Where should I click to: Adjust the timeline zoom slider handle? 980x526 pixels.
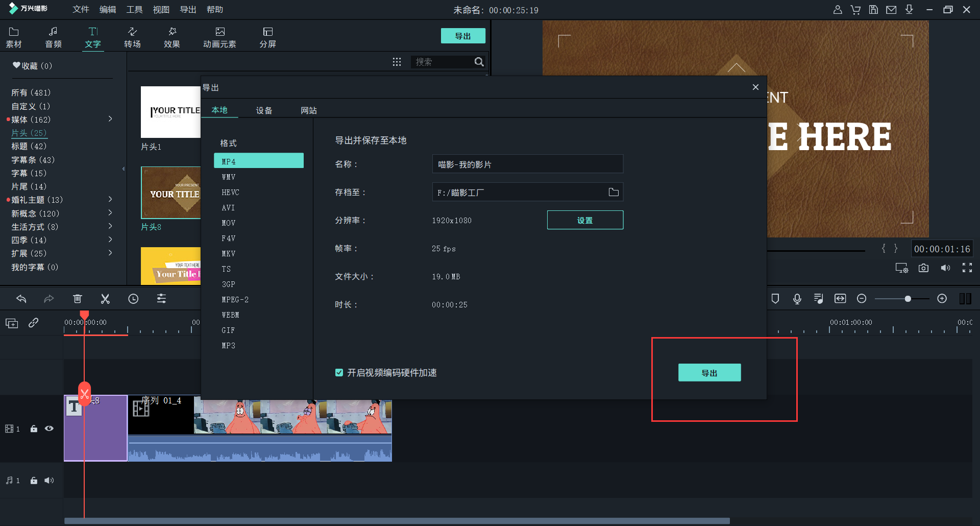908,299
